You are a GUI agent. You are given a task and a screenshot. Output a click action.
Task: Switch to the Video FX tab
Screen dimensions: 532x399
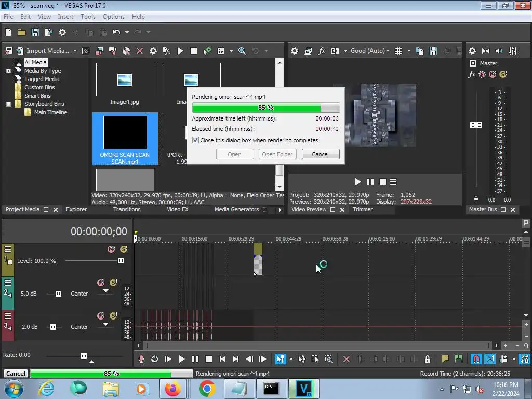point(178,209)
